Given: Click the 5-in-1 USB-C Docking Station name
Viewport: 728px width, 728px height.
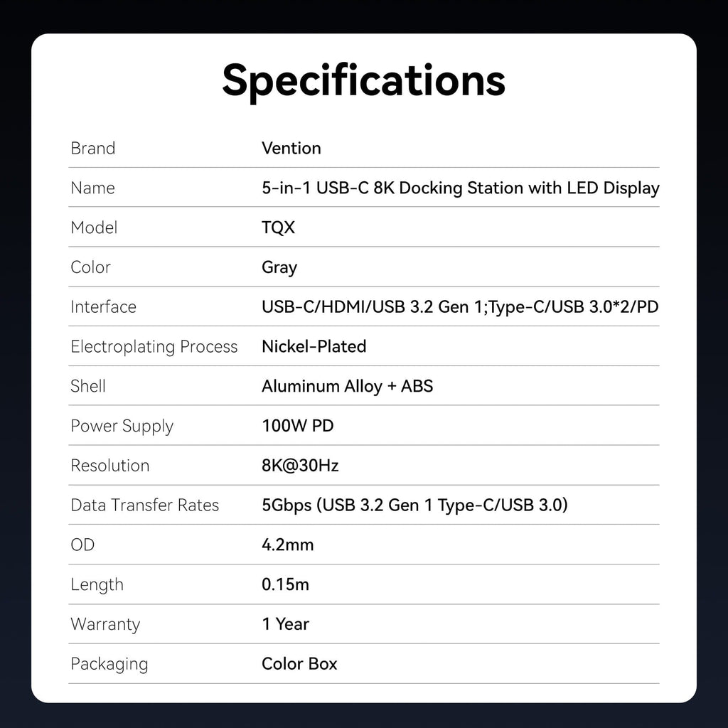Looking at the screenshot, I should click(x=461, y=188).
